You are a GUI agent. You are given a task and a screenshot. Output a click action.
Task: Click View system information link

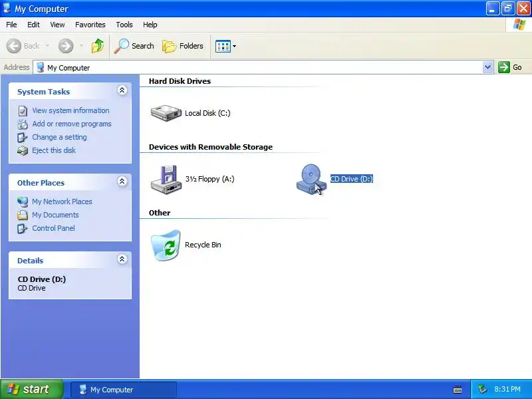pos(70,110)
